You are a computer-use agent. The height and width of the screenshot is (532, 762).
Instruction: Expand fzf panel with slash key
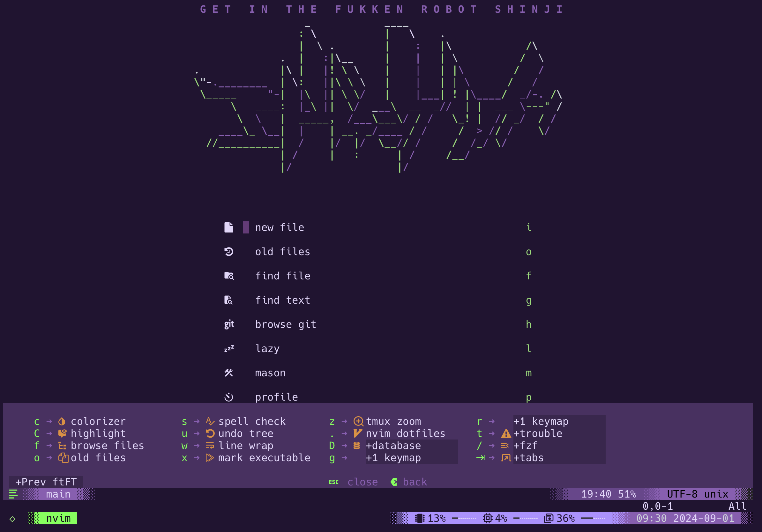click(x=524, y=445)
